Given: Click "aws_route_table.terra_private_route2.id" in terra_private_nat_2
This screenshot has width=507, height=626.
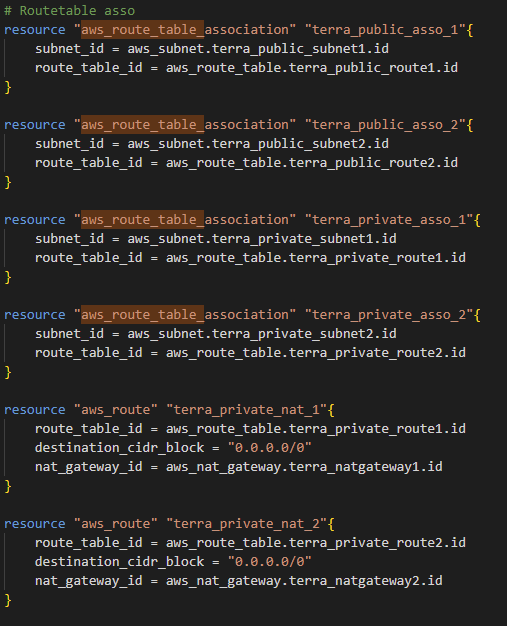Looking at the screenshot, I should 316,543.
